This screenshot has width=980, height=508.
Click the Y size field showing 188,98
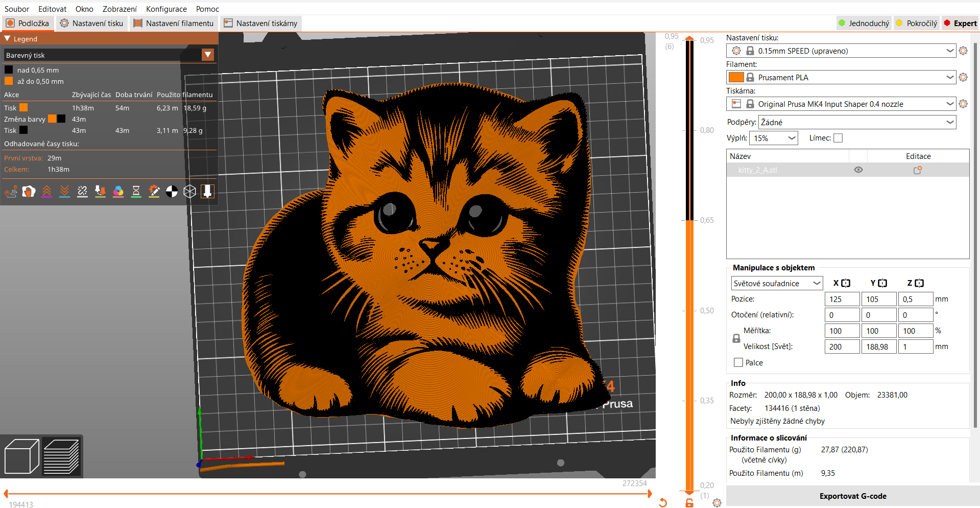coord(878,347)
